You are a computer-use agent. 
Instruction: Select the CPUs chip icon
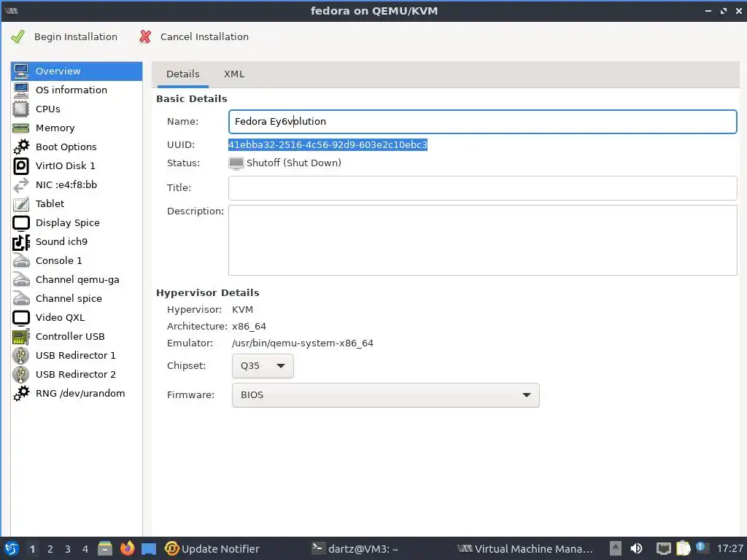click(21, 109)
